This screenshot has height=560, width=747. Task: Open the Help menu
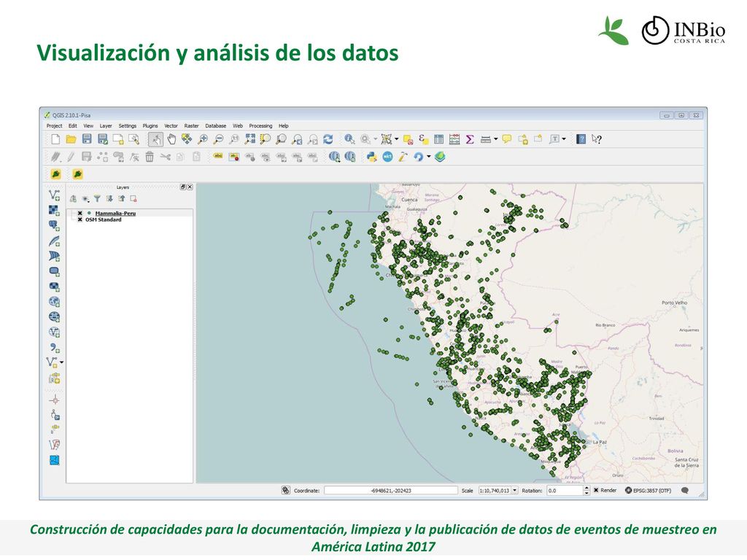(x=284, y=125)
